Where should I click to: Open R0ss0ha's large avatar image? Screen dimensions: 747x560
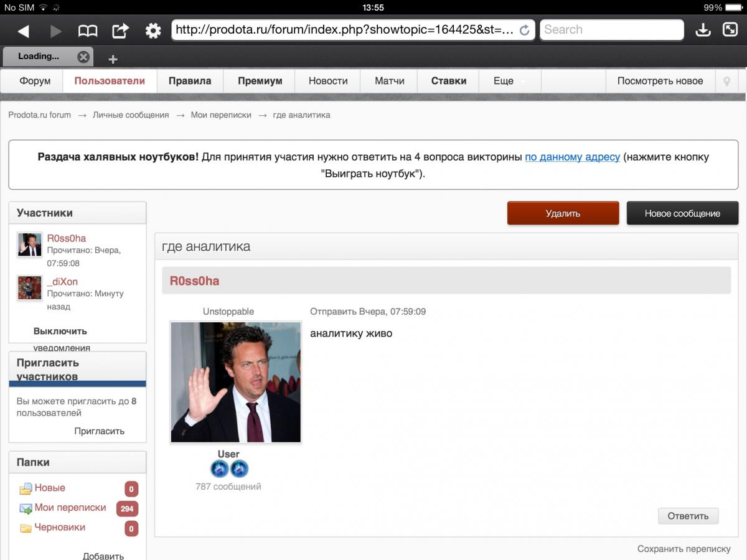point(235,382)
